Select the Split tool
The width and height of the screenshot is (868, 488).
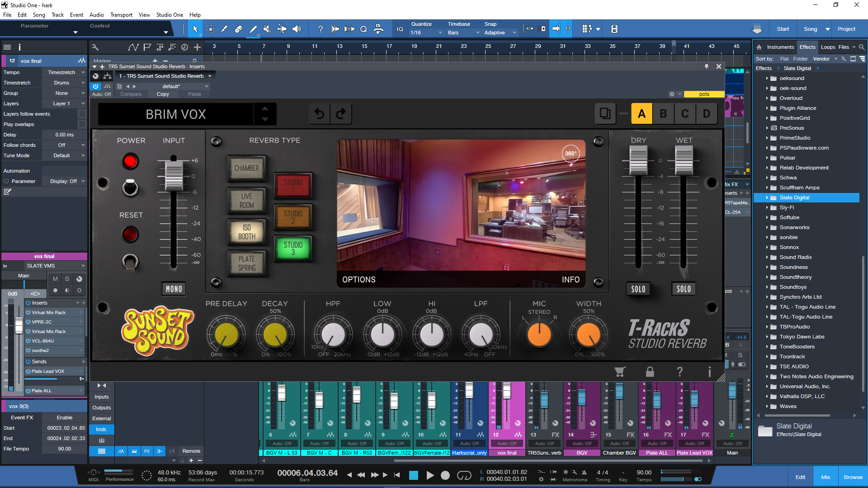pyautogui.click(x=224, y=29)
